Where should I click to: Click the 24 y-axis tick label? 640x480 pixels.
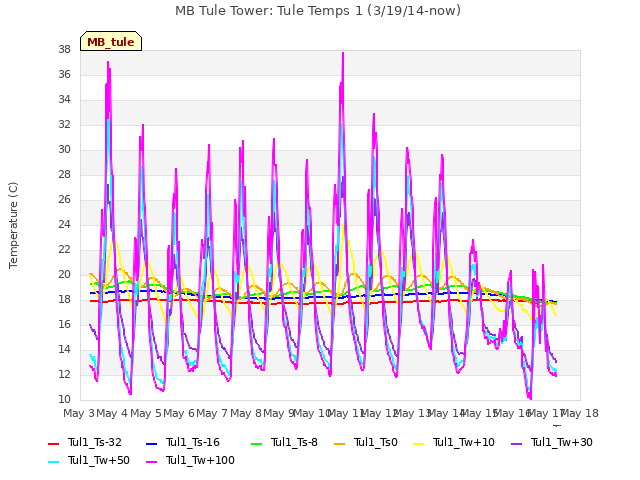(64, 224)
